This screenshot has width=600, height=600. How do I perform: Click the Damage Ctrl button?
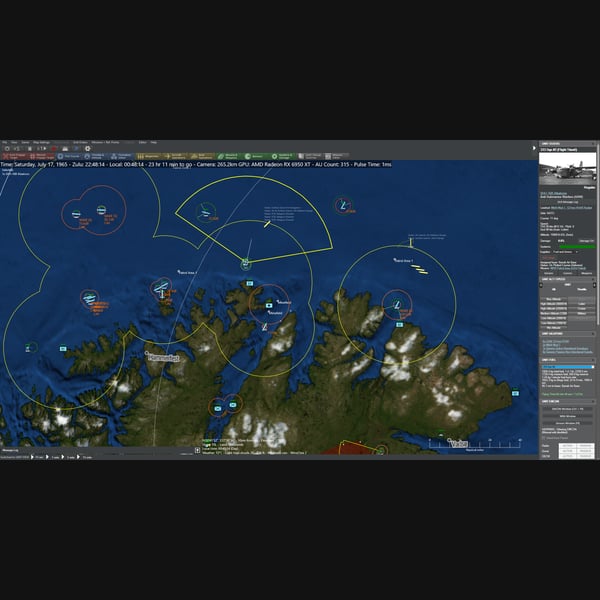(x=586, y=241)
